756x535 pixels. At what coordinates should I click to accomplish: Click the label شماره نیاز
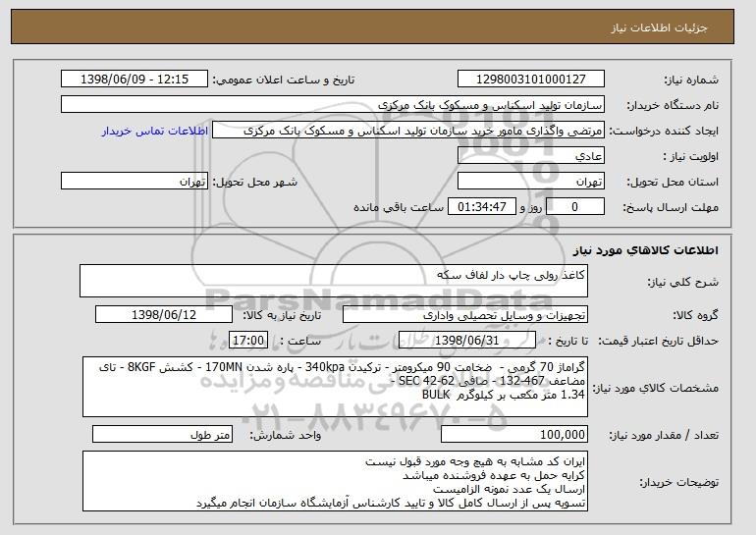[x=691, y=80]
